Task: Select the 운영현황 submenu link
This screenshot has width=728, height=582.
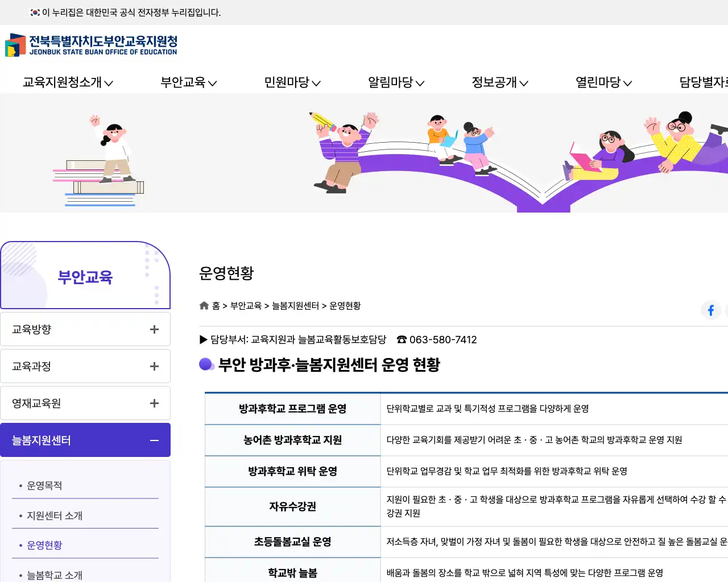Action: point(44,545)
